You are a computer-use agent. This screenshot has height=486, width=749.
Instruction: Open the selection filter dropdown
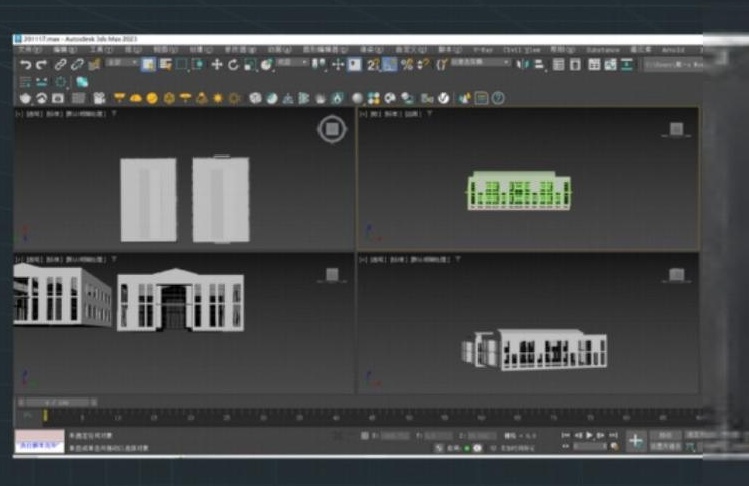click(x=121, y=63)
